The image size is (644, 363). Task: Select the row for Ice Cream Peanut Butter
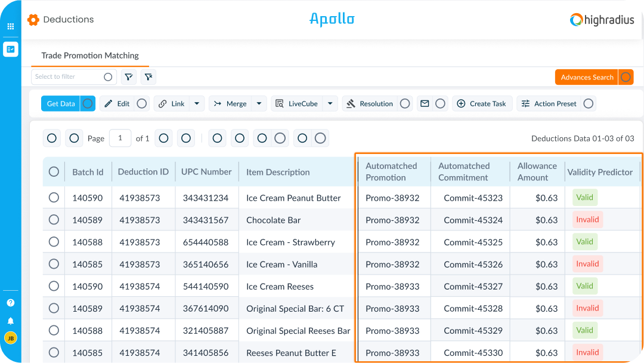tap(54, 198)
